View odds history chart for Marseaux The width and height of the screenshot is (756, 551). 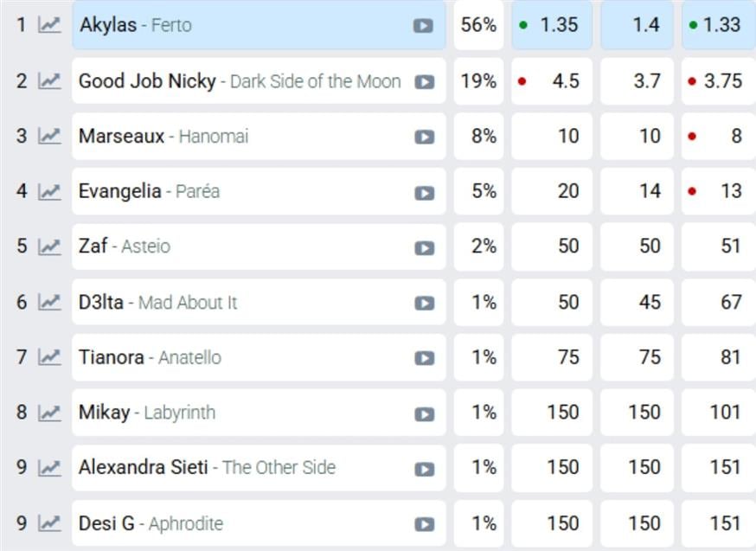(50, 136)
